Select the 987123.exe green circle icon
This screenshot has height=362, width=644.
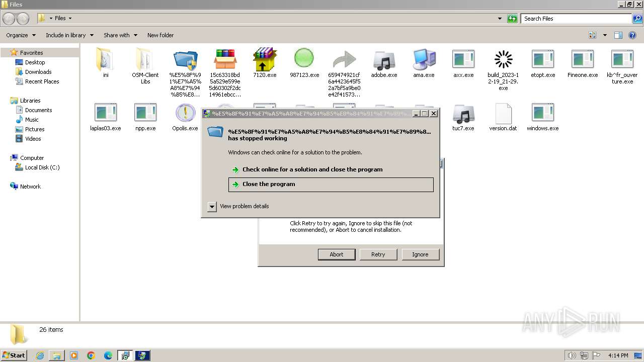pos(304,58)
